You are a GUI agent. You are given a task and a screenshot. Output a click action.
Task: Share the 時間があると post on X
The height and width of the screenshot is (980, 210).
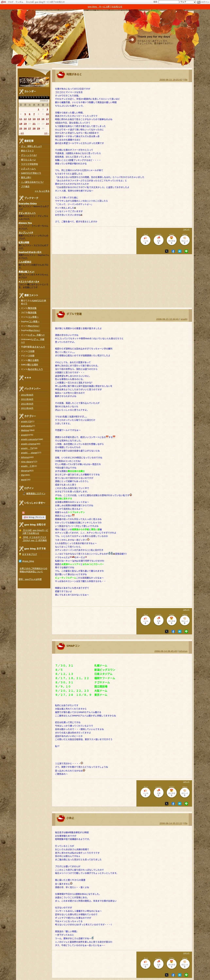(x=166, y=251)
